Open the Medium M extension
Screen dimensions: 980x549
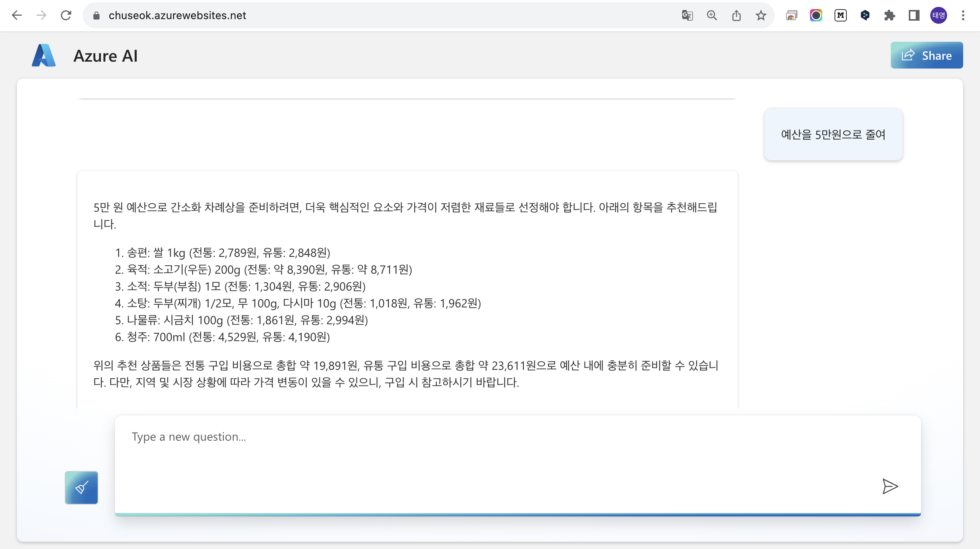(840, 15)
